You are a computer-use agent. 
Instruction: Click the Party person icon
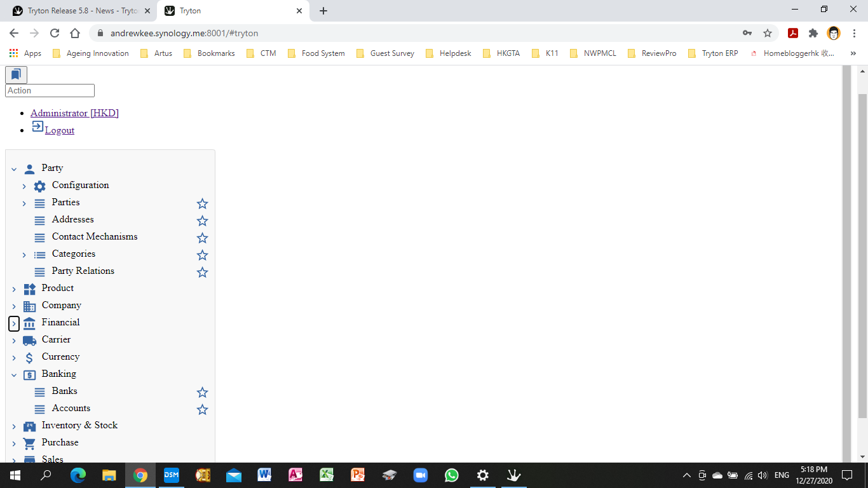pyautogui.click(x=29, y=169)
